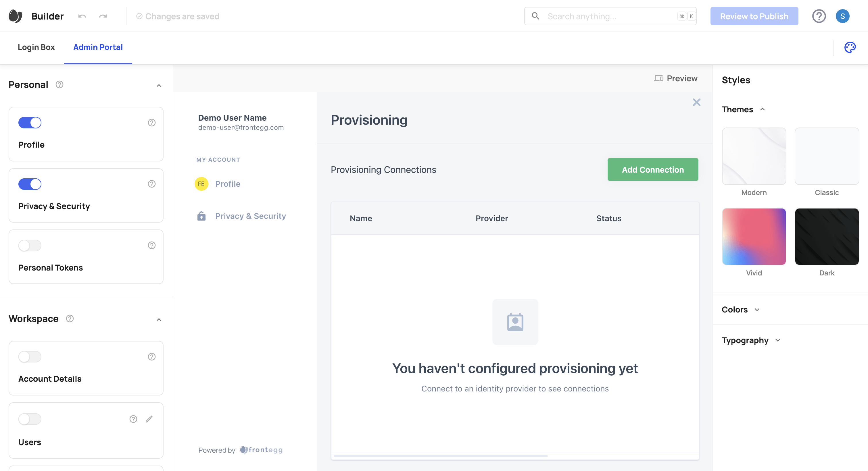The image size is (868, 471).
Task: Select Privacy & Security in preview menu
Action: 250,216
